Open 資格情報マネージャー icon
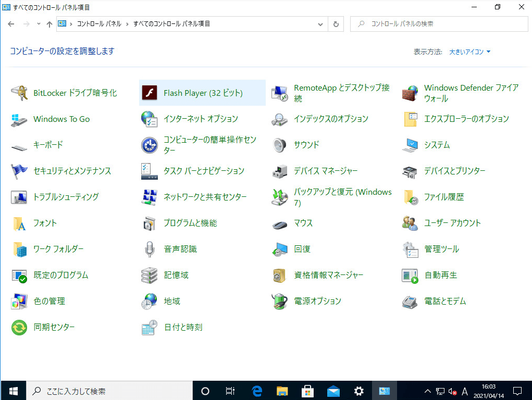The width and height of the screenshot is (532, 400). 280,275
